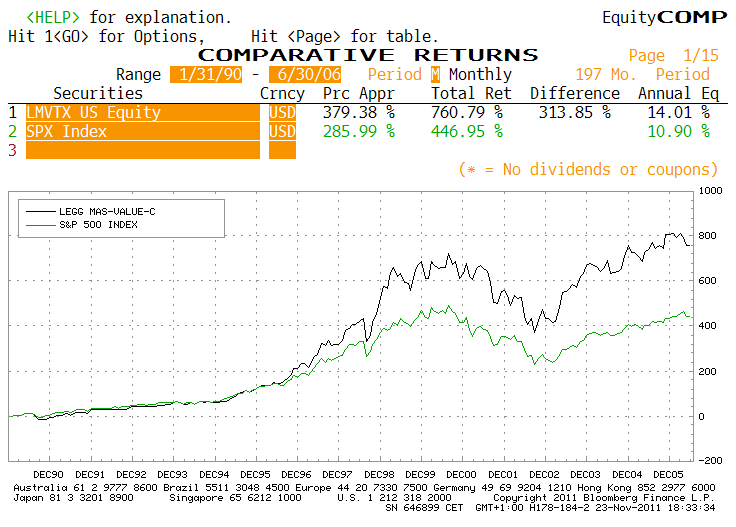Click the Range label
This screenshot has height=527, width=736.
click(138, 75)
